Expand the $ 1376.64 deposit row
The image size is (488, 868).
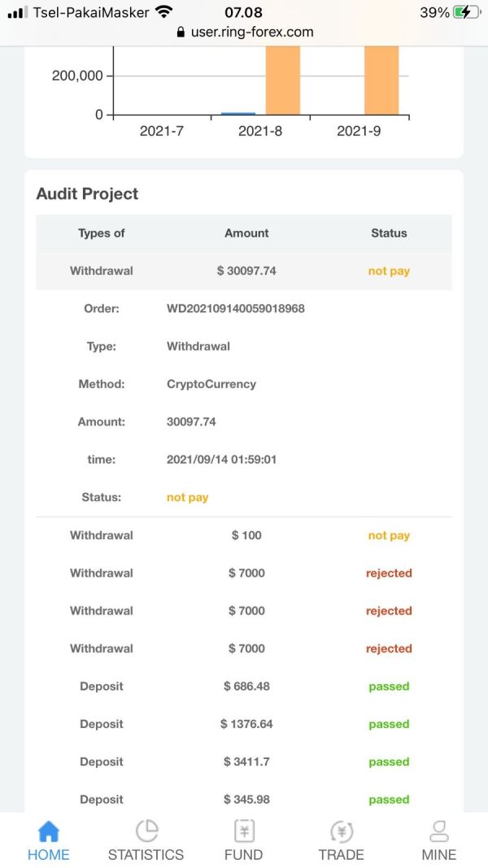244,724
